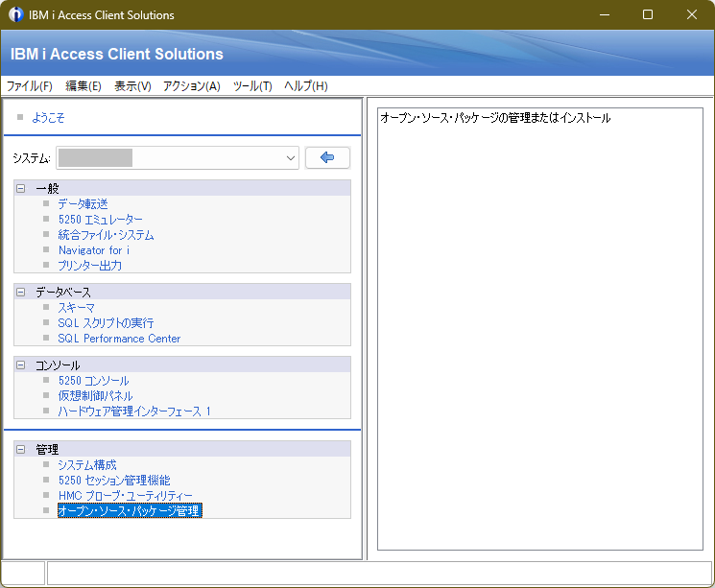
Task: Open the システム dropdown list
Action: 291,158
